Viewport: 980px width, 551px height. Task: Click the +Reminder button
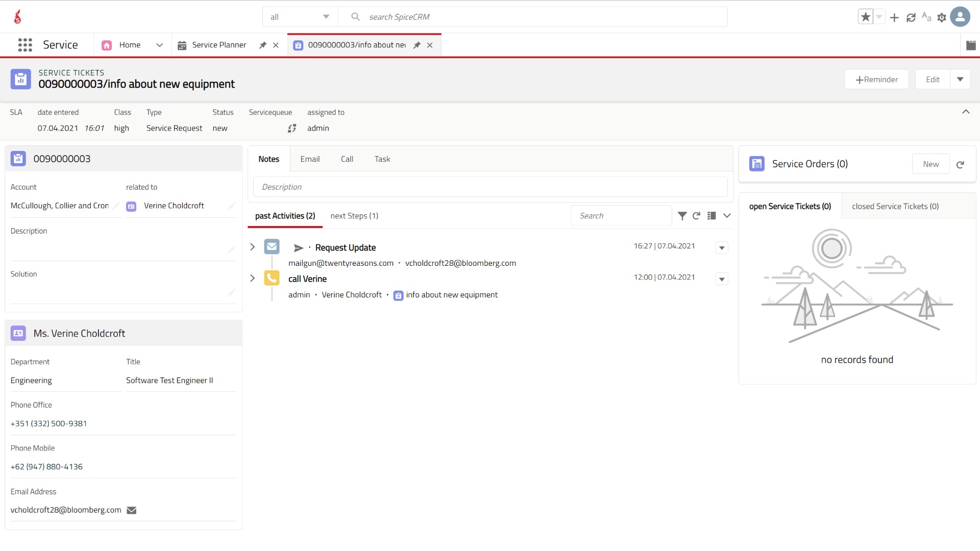click(x=876, y=79)
